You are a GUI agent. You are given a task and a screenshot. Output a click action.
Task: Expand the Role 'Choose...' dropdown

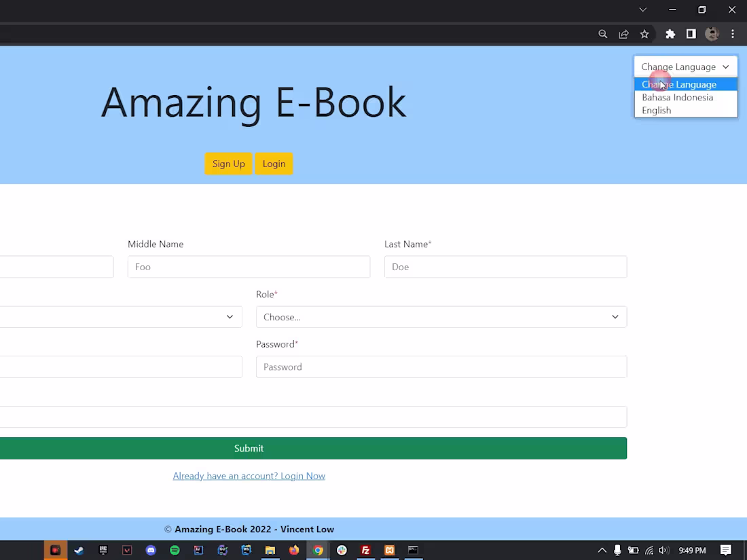point(441,317)
